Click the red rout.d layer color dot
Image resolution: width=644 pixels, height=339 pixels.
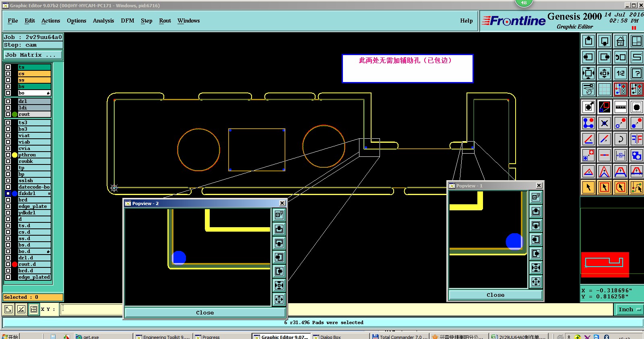click(x=14, y=264)
